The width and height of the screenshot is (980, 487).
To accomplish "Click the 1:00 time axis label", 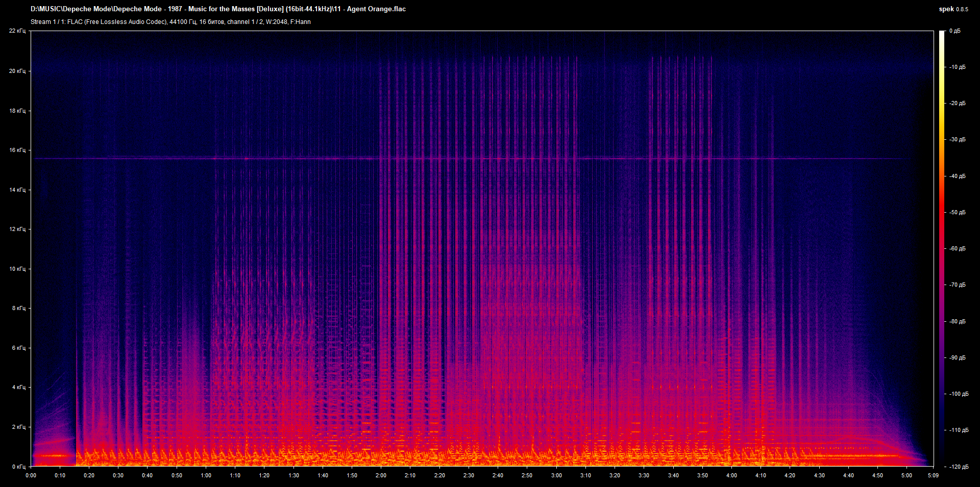I will pos(206,475).
